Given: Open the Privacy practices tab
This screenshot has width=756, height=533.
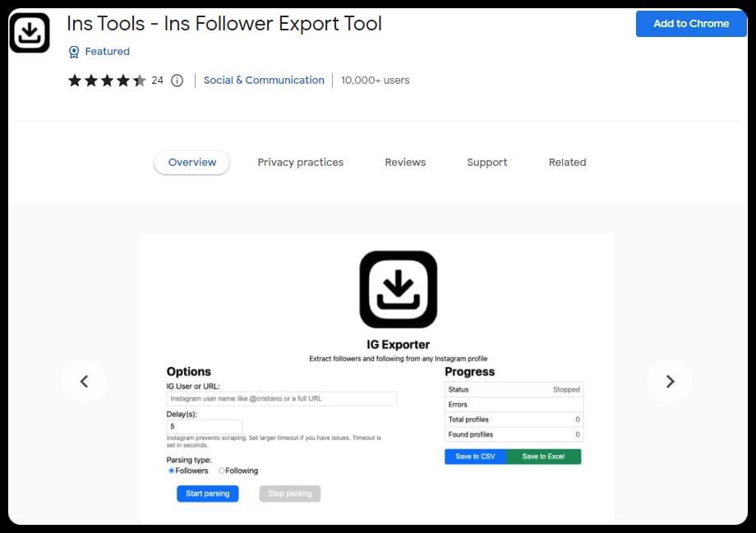Looking at the screenshot, I should click(x=301, y=163).
